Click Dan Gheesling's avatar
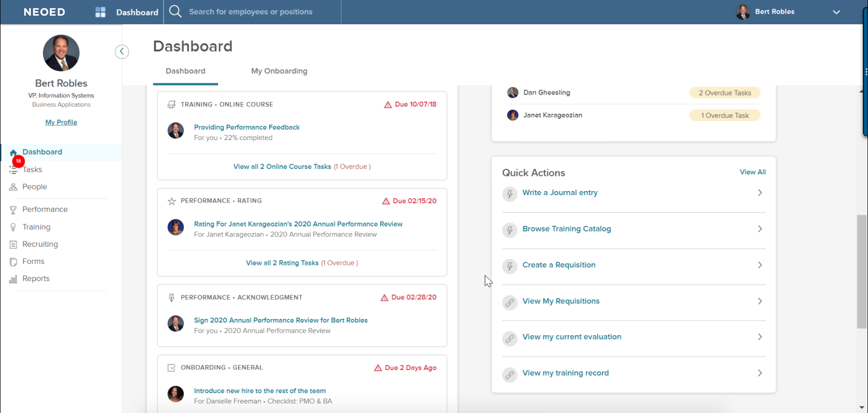Screen dimensions: 868x413 513,93
